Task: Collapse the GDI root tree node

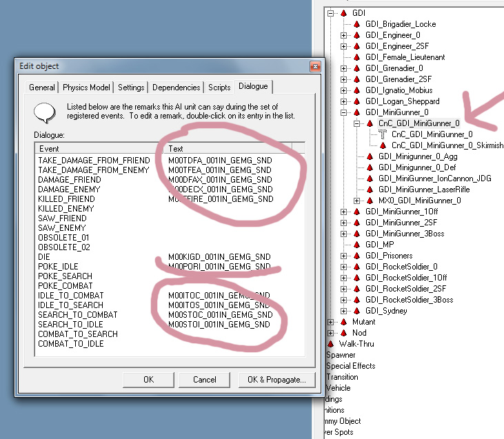Action: click(330, 13)
